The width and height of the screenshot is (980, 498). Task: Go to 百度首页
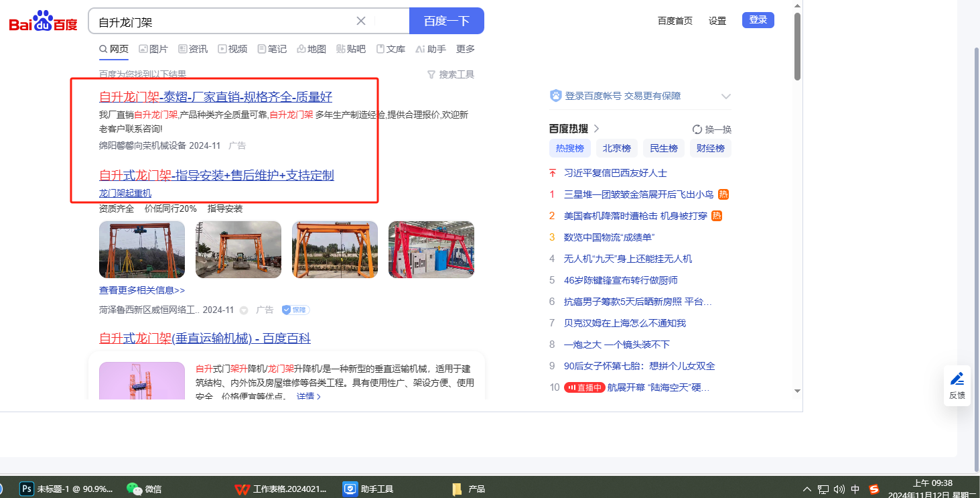click(x=675, y=21)
